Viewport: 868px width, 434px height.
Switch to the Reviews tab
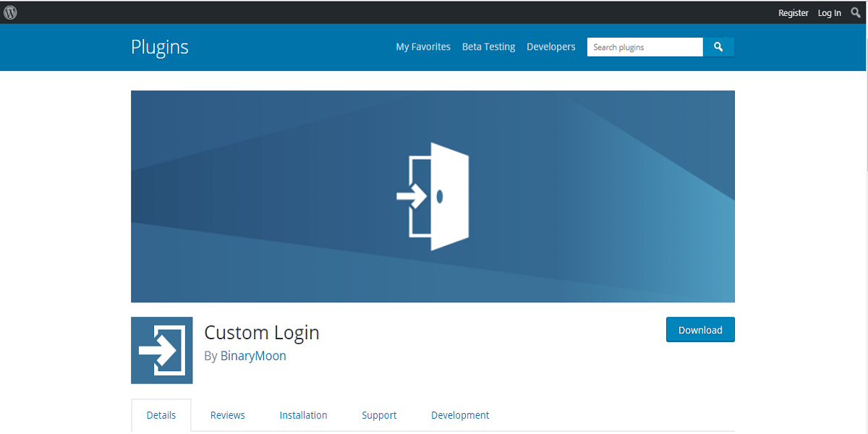point(228,415)
